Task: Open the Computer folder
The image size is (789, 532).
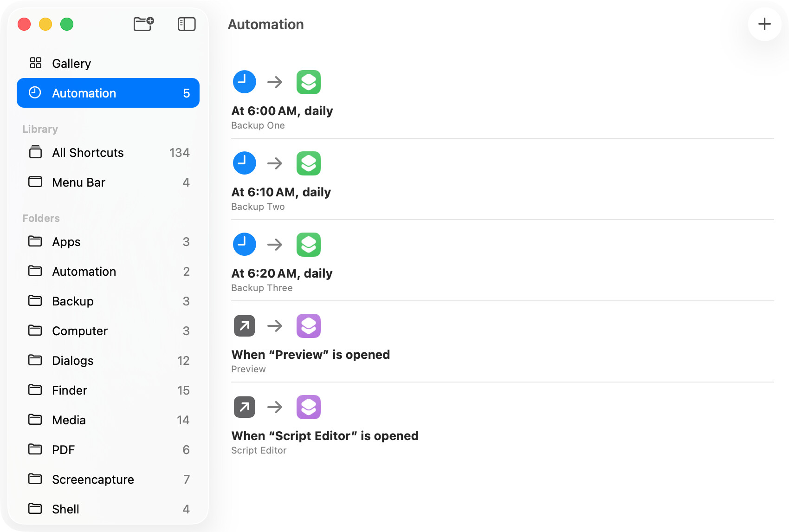Action: [108, 331]
